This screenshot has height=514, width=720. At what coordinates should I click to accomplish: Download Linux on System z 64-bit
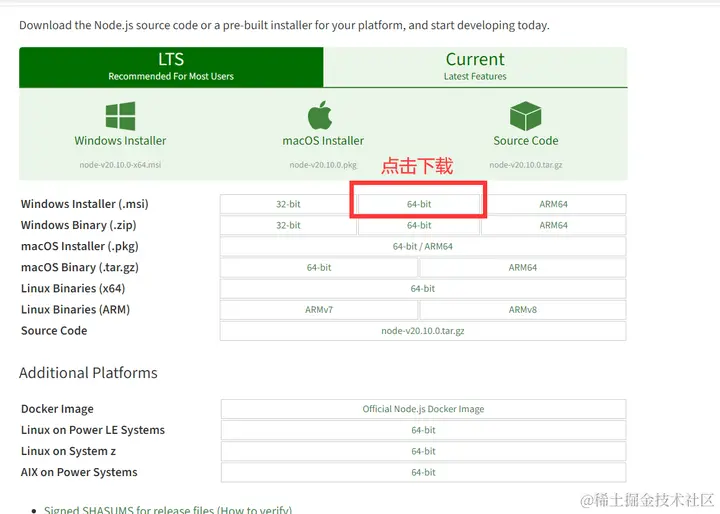coord(423,451)
